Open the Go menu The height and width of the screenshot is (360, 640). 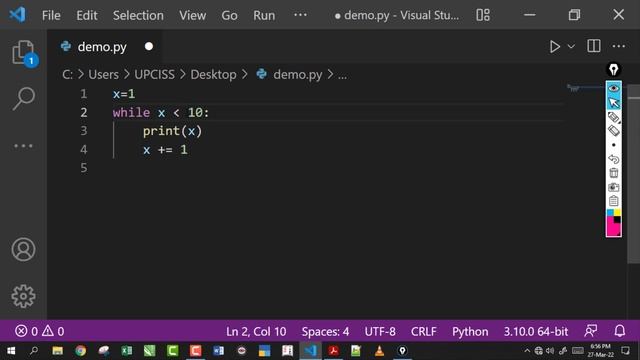(x=229, y=16)
